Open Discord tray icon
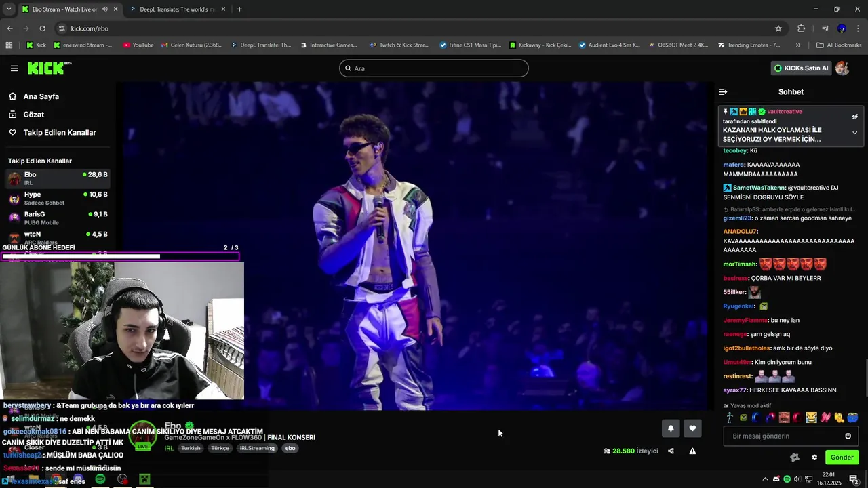Screen dimensions: 868x488 [x=776, y=479]
